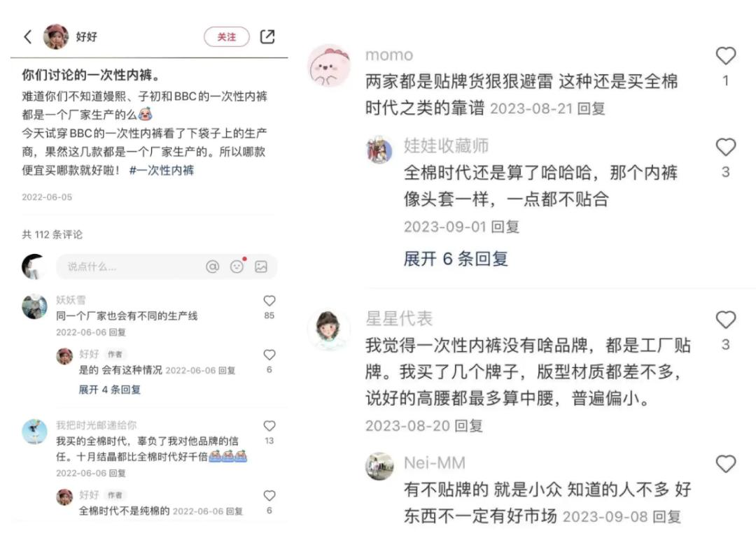Like momo's comment heart
The width and height of the screenshot is (756, 547).
click(725, 56)
